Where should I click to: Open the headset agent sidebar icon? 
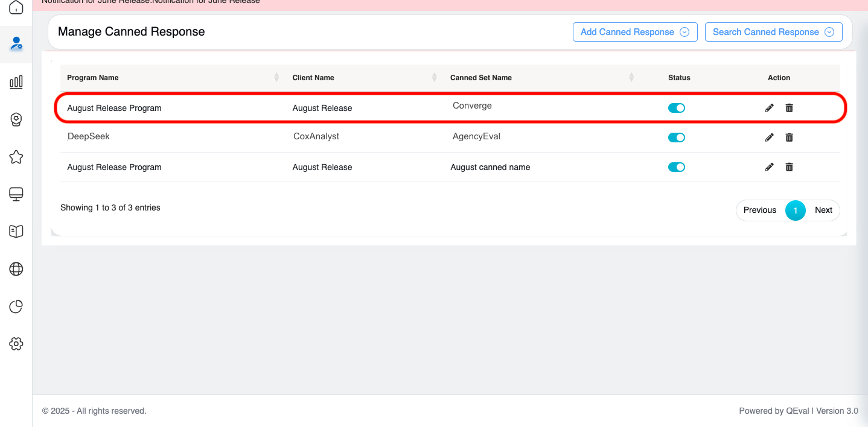tap(16, 119)
